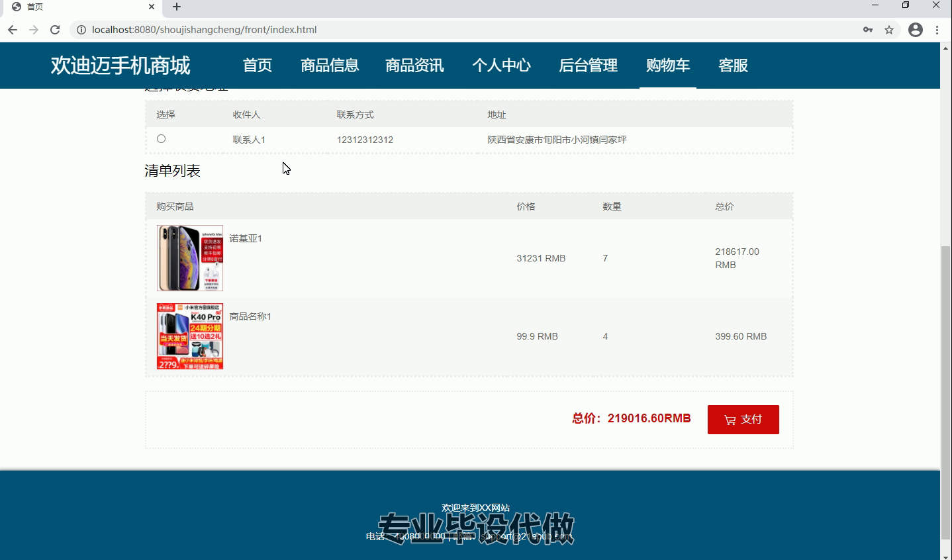Click the page vertical scrollbar thumb
Screen dimensions: 952x560
[945, 393]
